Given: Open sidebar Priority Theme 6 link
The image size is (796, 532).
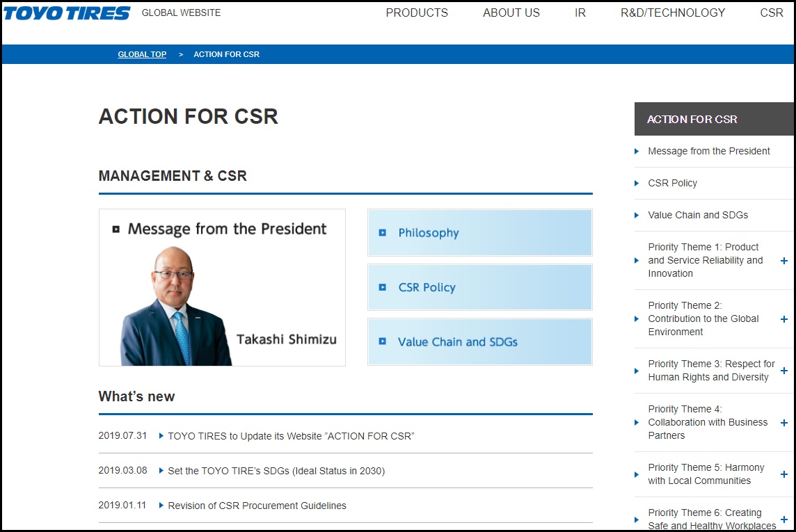Looking at the screenshot, I should [712, 519].
